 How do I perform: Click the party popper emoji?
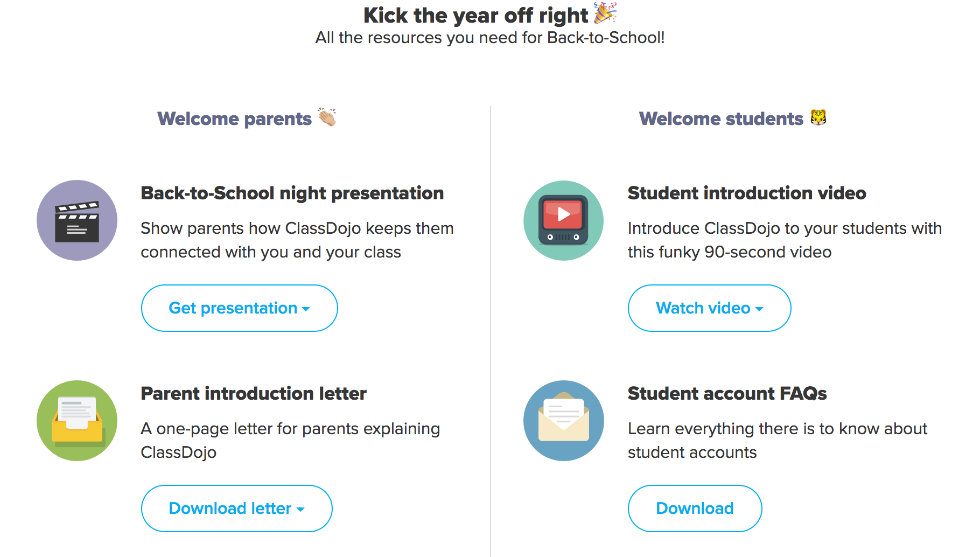point(605,13)
